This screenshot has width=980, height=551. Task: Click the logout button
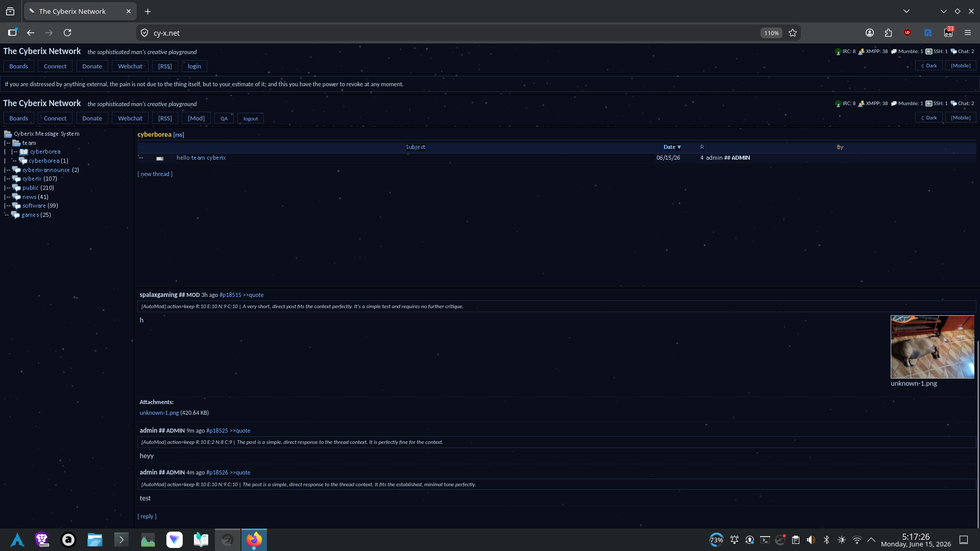[x=251, y=118]
